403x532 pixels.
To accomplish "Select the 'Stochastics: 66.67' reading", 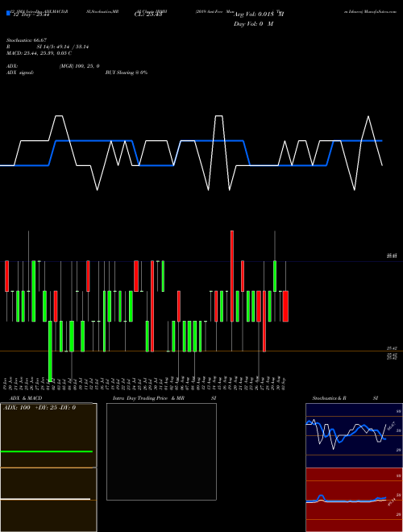I will (x=27, y=40).
